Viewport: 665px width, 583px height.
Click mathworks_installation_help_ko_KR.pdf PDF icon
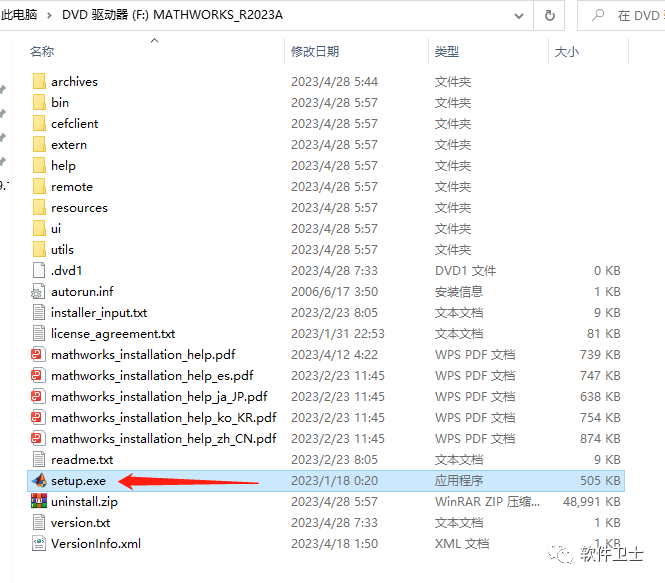(x=37, y=417)
